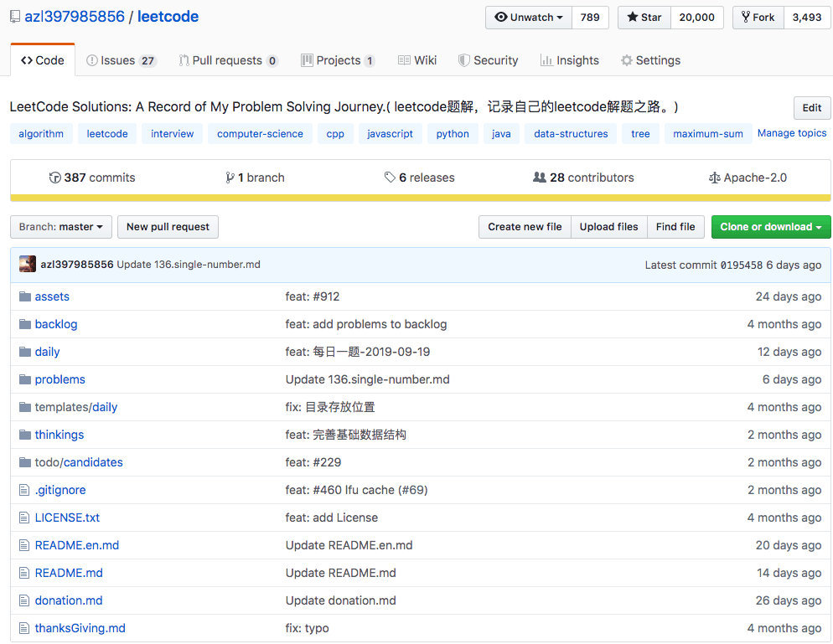Open the README.en.md file

tap(77, 545)
